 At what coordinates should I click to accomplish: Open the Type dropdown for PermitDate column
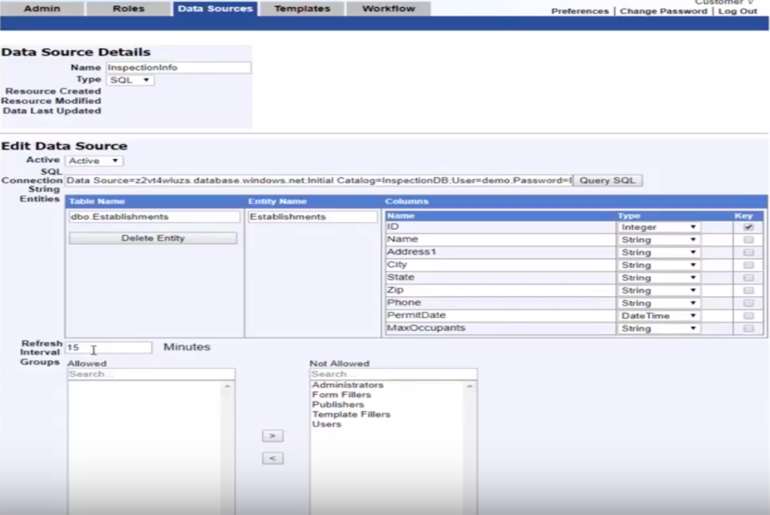(658, 316)
